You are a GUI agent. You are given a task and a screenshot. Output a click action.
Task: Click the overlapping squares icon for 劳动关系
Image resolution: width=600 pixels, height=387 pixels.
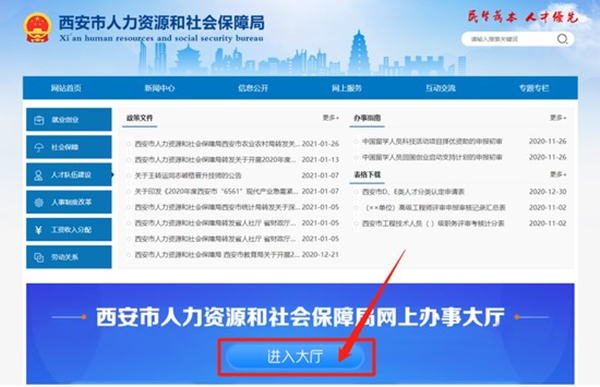point(39,257)
